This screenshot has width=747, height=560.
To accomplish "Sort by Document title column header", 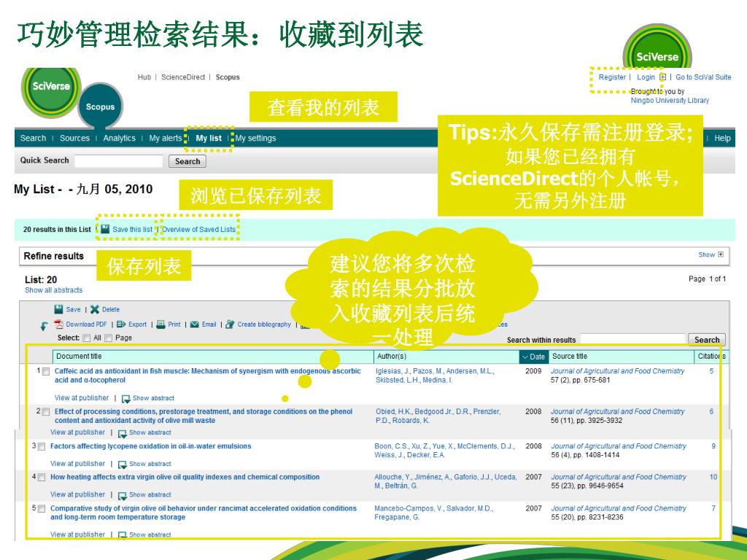I will click(212, 356).
